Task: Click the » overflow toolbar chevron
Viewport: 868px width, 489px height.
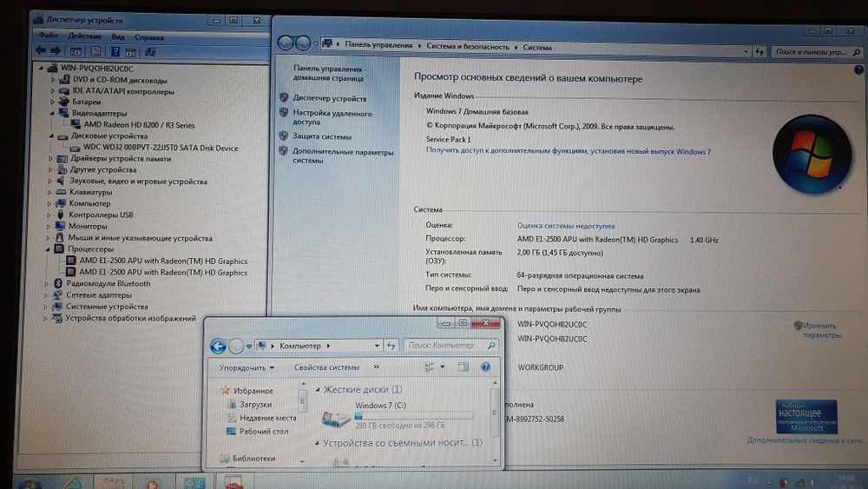Action: coord(377,367)
